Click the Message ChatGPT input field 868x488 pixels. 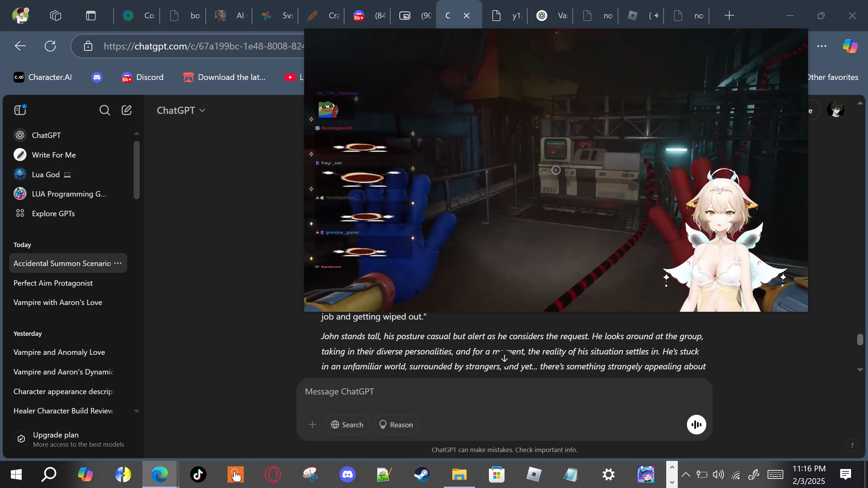point(504,392)
